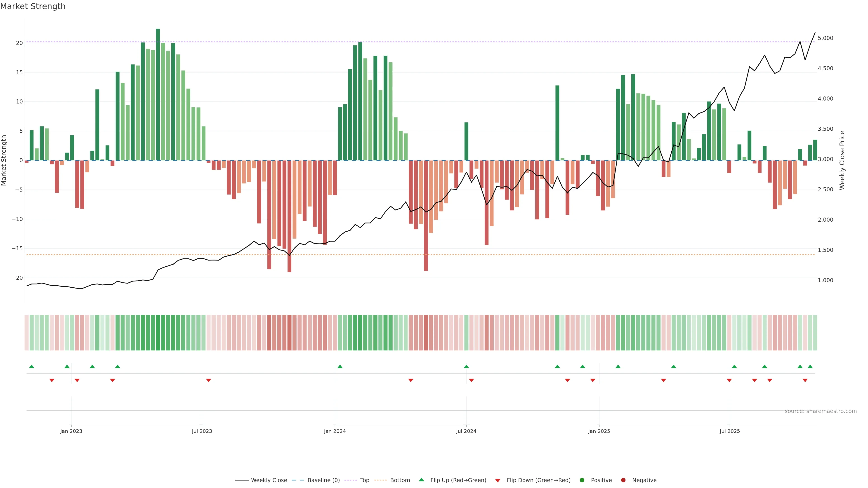Viewport: 868px width, 488px height.
Task: Click the Negative red circle legend icon
Action: click(623, 480)
